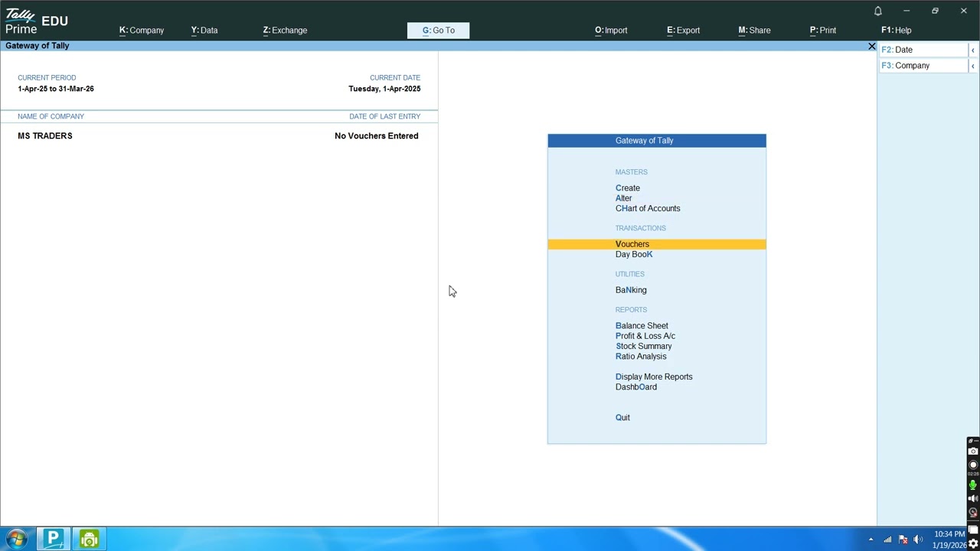Open the Z: Exchange menu
The height and width of the screenshot is (551, 980).
[285, 31]
